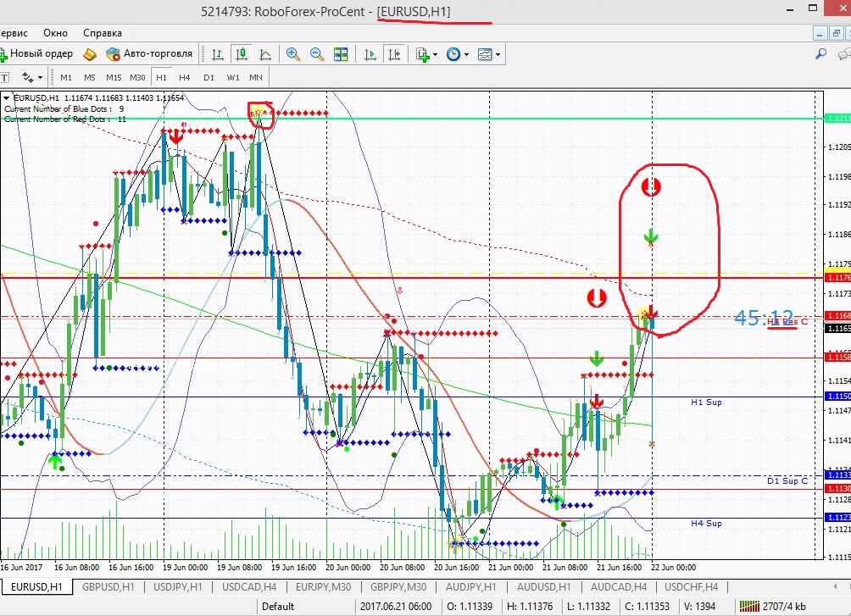Switch to the GBPUSD,H1 chart tab
The height and width of the screenshot is (616, 851).
(108, 586)
